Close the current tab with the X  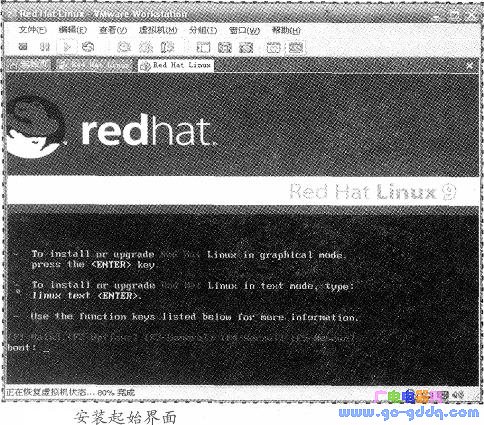coord(470,66)
